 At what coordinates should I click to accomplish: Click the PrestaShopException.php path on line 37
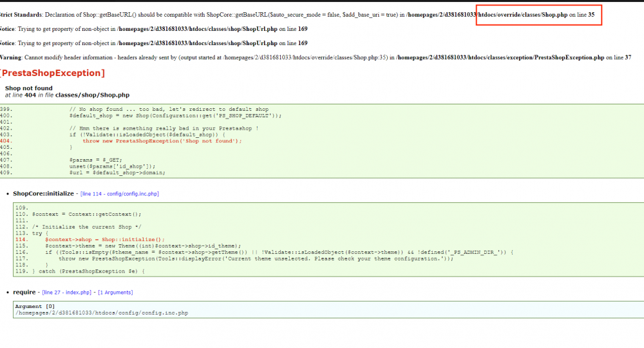500,57
